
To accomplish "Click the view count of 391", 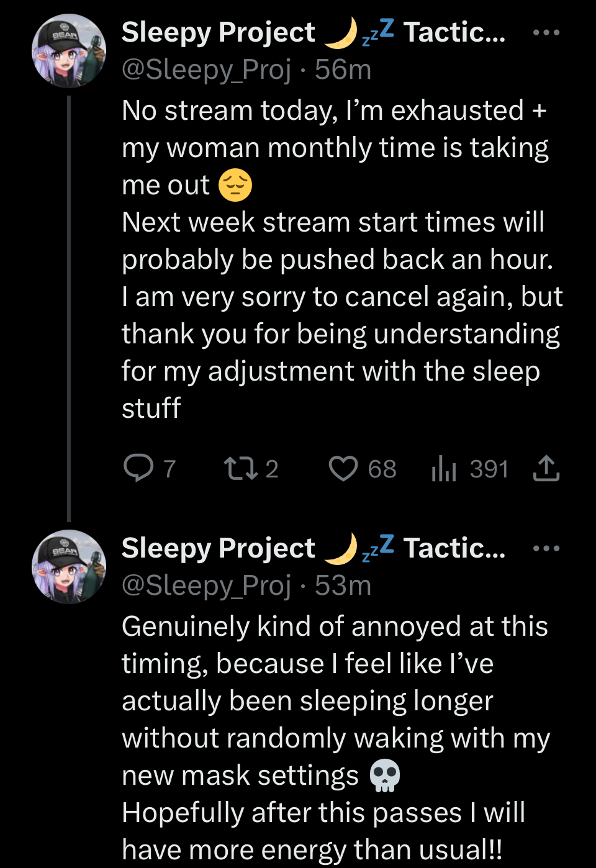I will [x=489, y=469].
